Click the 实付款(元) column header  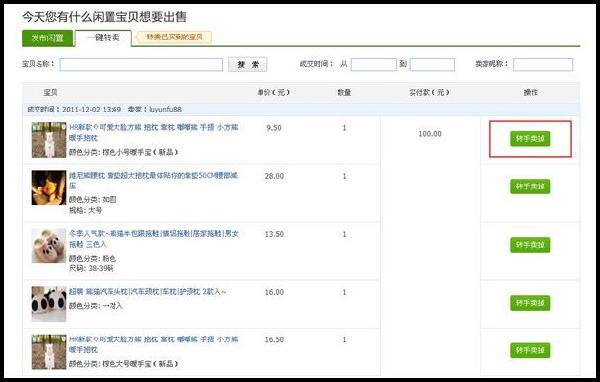coord(429,93)
